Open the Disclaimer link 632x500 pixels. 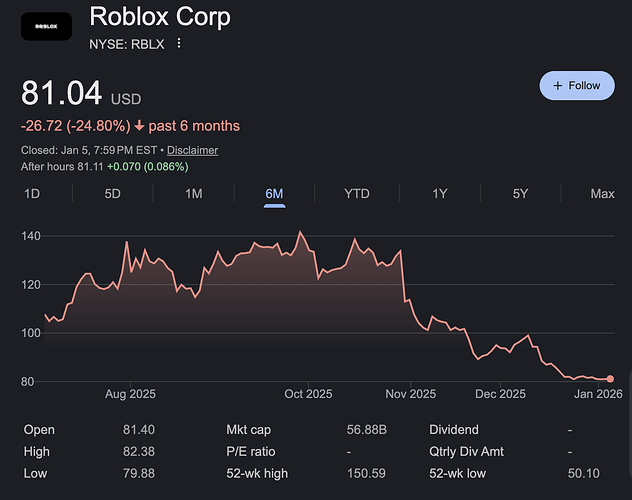192,150
